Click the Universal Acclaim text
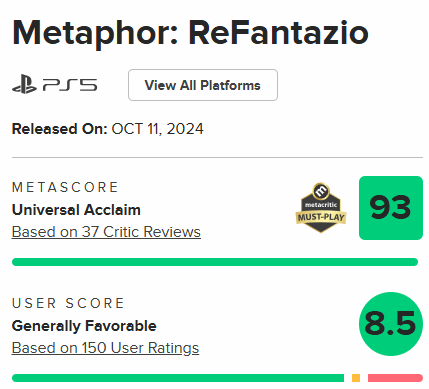429x389 pixels. click(x=76, y=210)
